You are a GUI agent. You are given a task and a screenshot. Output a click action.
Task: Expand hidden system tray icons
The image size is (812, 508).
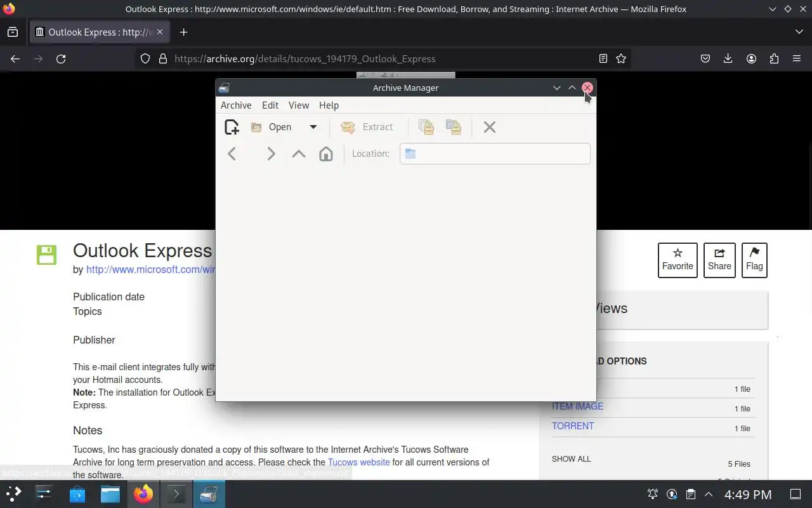click(709, 494)
